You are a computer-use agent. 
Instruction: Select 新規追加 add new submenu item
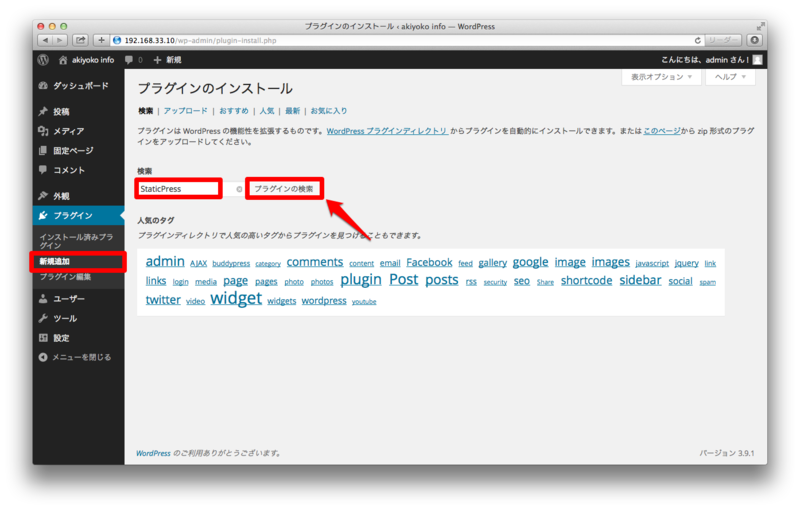click(x=55, y=262)
